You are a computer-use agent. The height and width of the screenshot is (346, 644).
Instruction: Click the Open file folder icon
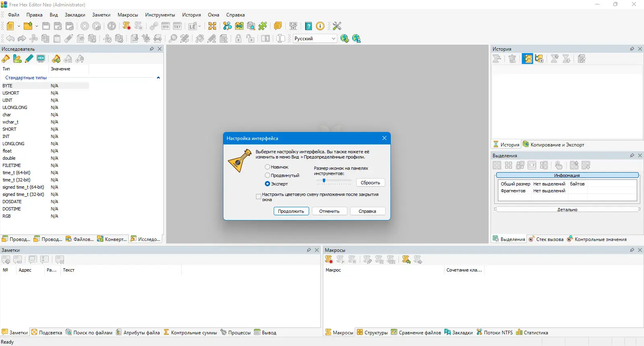coord(28,26)
